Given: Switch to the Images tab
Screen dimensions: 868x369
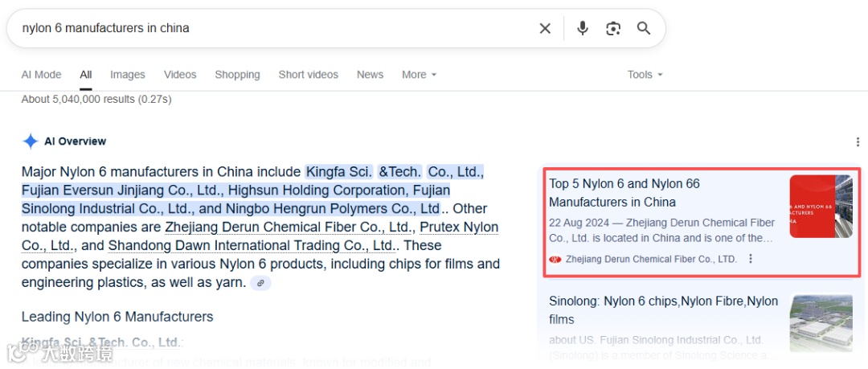Looking at the screenshot, I should (x=128, y=75).
